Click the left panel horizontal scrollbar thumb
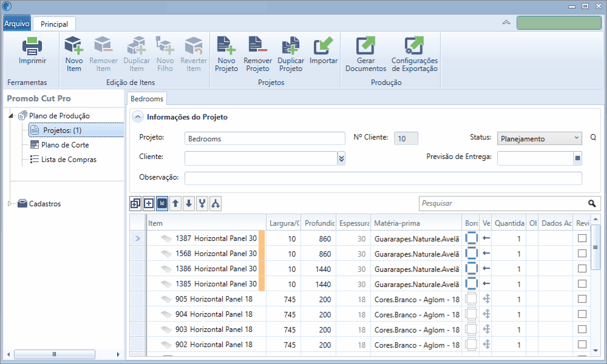Image resolution: width=607 pixels, height=364 pixels. click(54, 354)
